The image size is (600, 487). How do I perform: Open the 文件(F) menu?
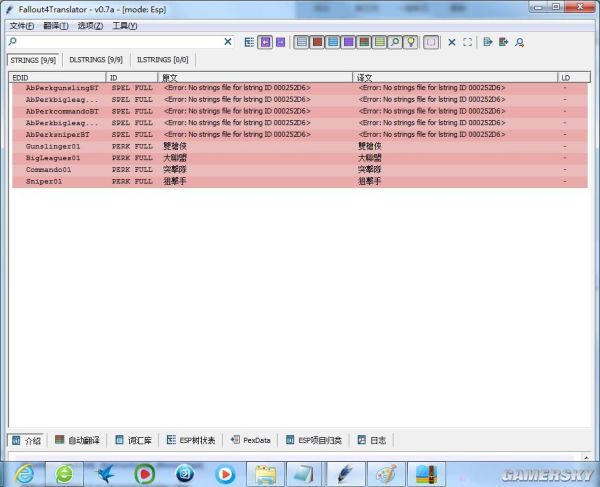pyautogui.click(x=22, y=26)
